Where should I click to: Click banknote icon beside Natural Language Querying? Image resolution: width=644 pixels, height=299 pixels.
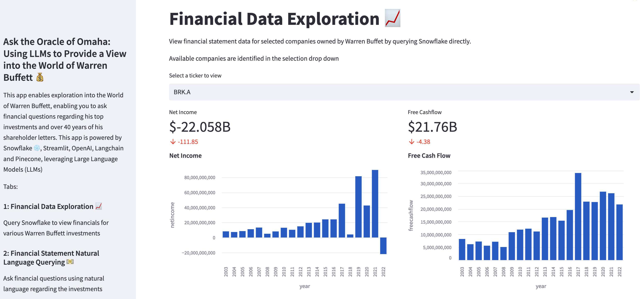point(70,262)
